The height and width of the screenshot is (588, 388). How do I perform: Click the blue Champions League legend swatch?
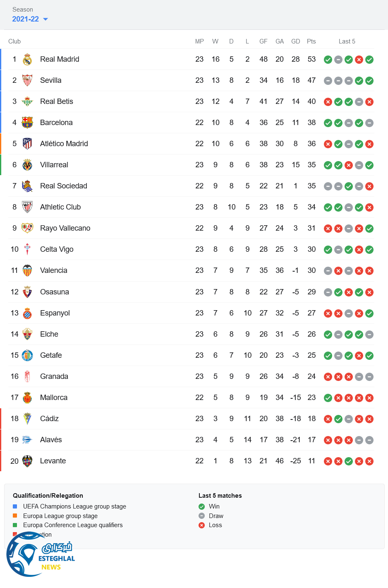(x=15, y=506)
